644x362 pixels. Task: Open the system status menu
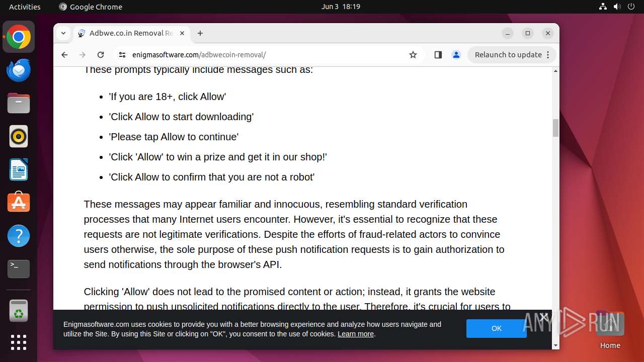[x=617, y=7]
